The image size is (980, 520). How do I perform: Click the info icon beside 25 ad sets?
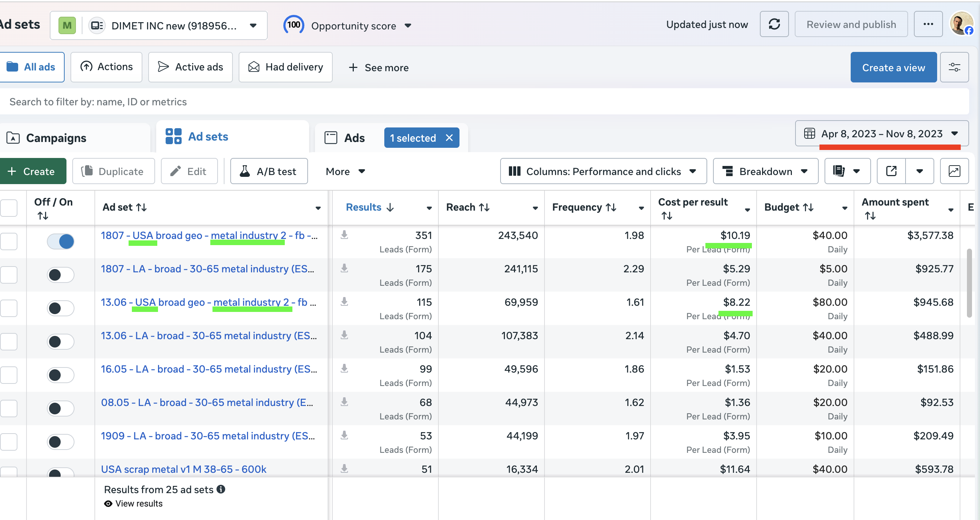coord(221,489)
